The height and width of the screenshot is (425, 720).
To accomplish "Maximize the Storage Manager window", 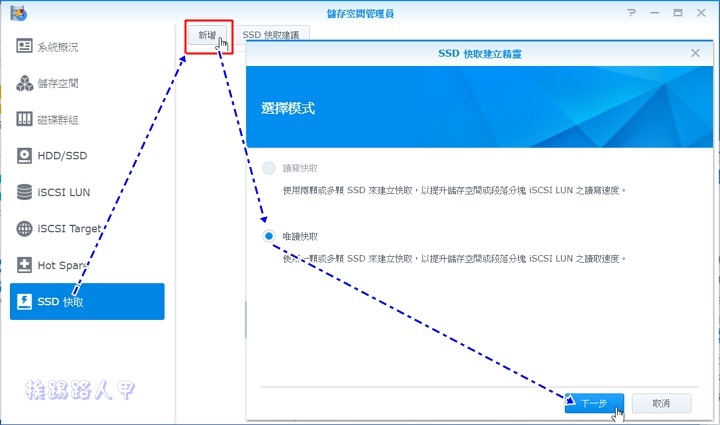I will 678,13.
